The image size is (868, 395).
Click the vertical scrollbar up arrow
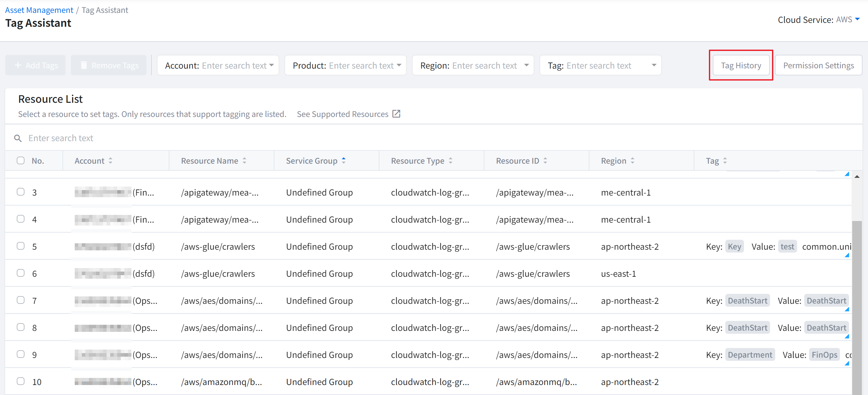click(x=856, y=177)
